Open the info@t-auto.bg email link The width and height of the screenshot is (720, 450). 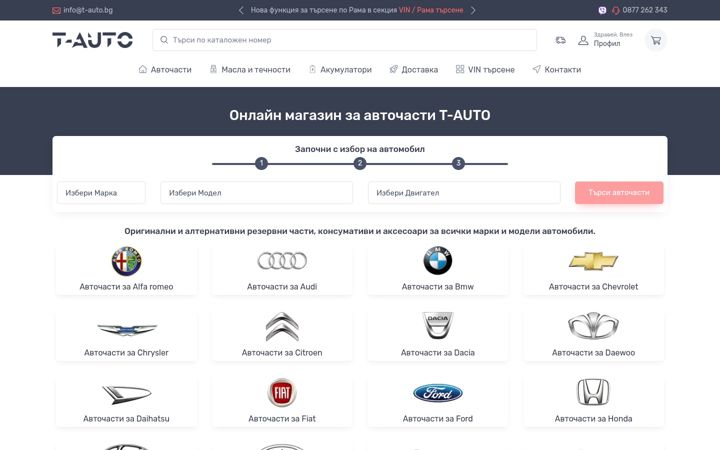click(x=88, y=10)
